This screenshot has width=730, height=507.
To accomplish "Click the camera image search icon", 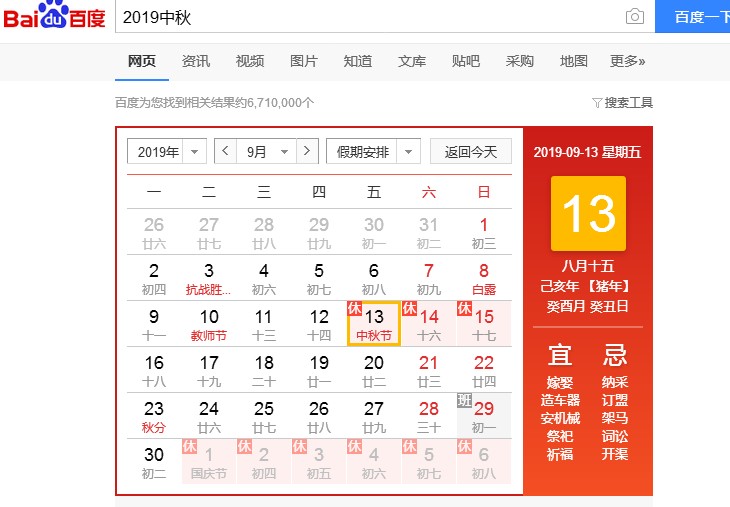I will [x=634, y=17].
